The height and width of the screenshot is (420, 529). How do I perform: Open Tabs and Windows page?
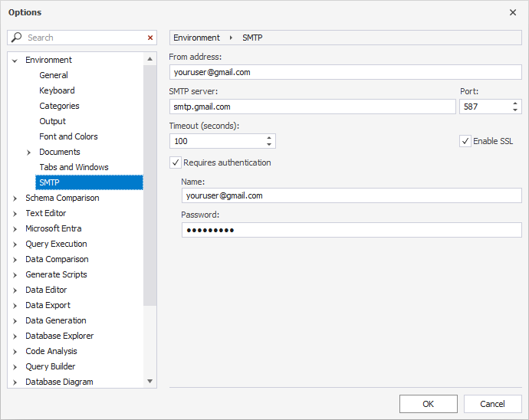tap(74, 167)
